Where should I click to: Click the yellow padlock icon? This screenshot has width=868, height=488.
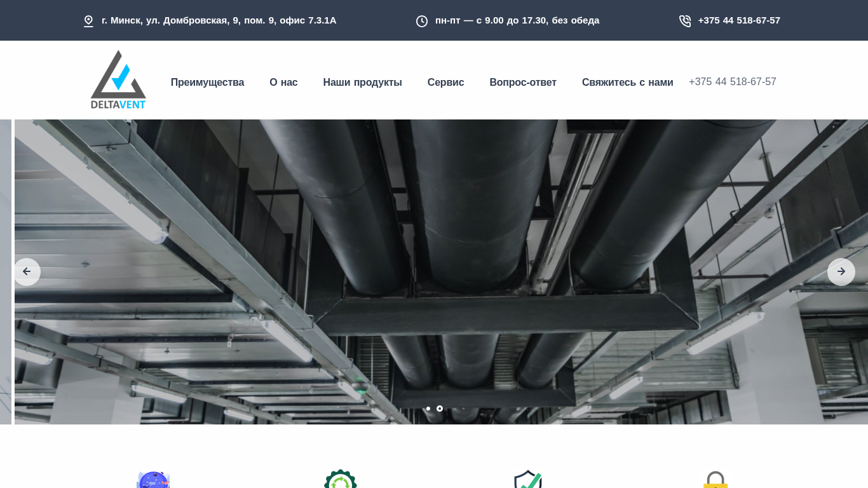point(715,480)
